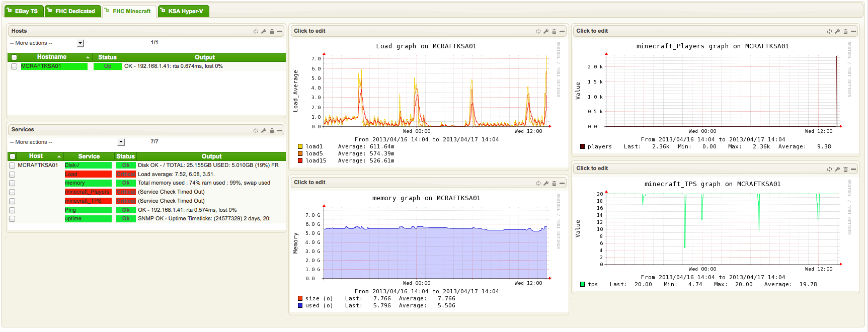Tick the select-all checkbox in Services header
The image size is (868, 332).
coord(13,156)
